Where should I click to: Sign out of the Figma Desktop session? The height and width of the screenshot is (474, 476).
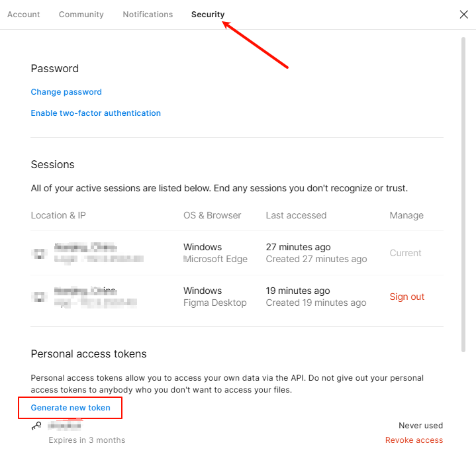(x=406, y=297)
